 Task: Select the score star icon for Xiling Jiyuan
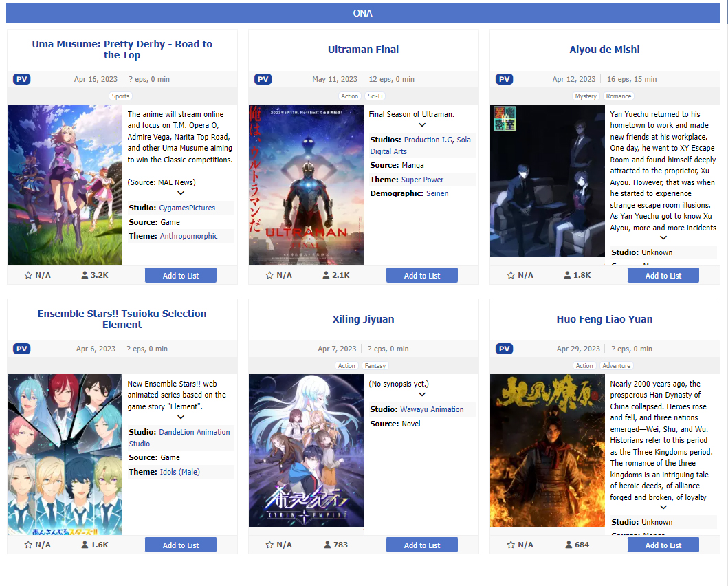coord(269,545)
